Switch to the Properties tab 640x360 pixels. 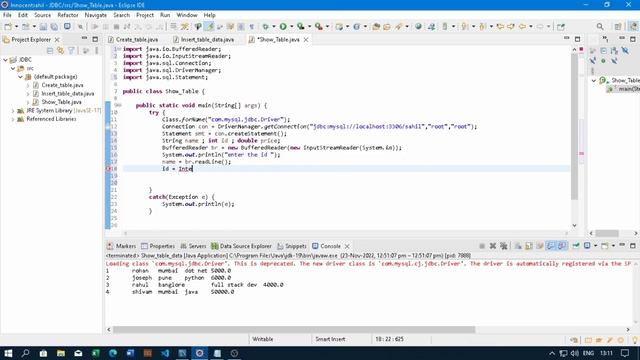(158, 246)
